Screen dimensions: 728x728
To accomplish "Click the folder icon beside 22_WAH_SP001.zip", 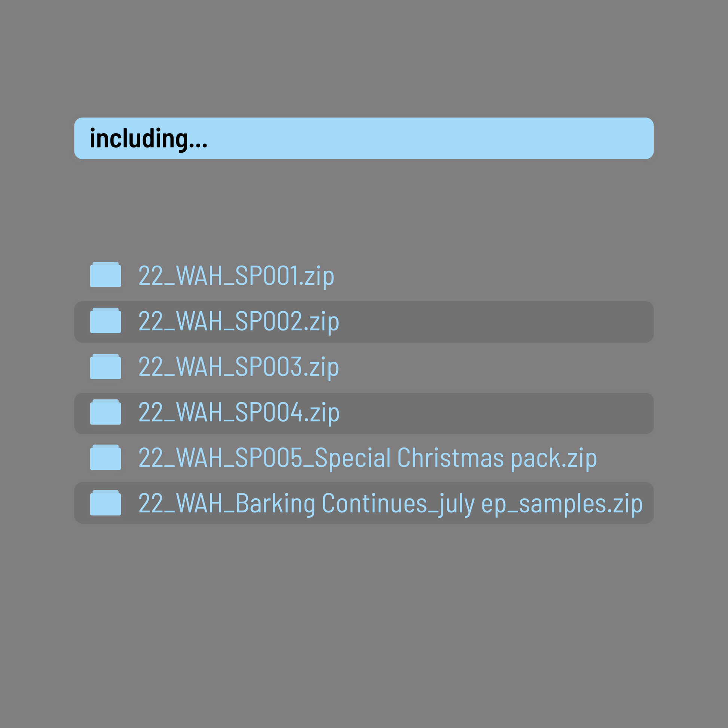I will 105,275.
